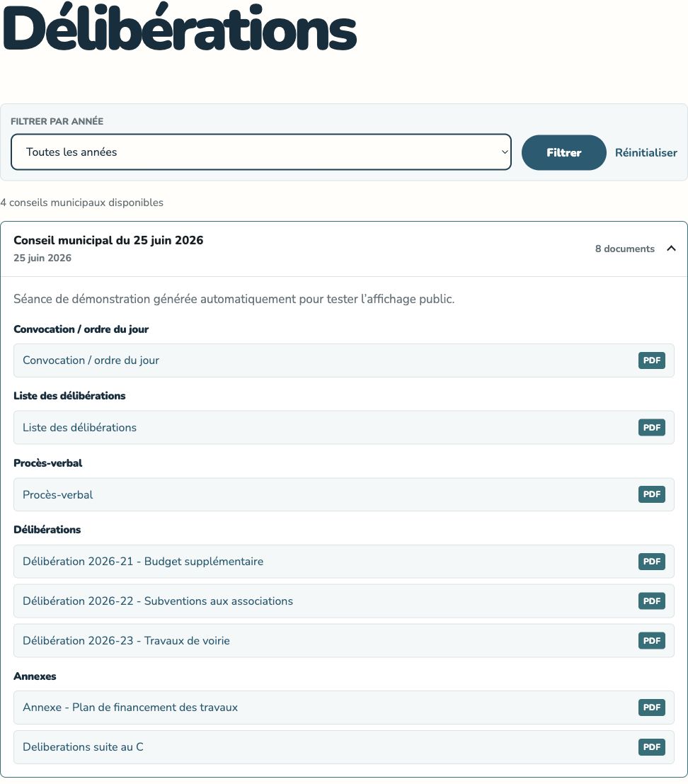
Task: Open Délibération 2026-22 Subventions aux associations
Action: coord(344,601)
